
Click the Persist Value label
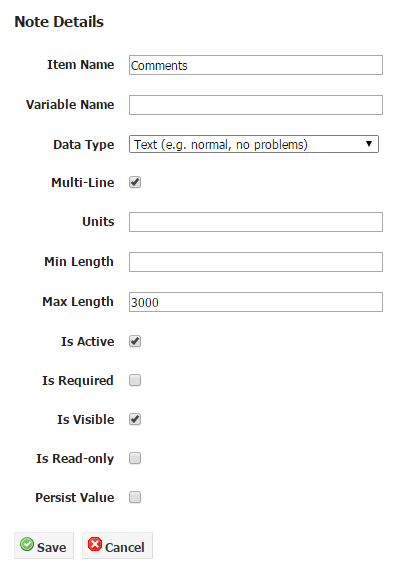(x=75, y=497)
